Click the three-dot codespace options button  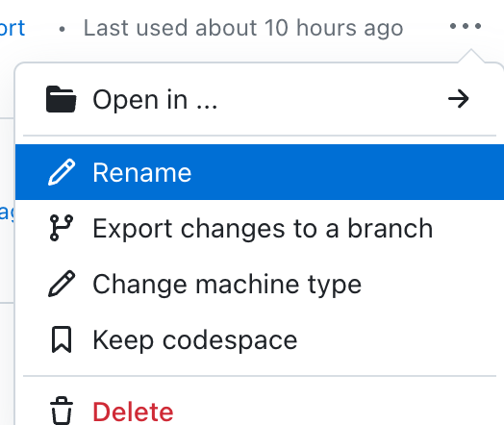466,26
